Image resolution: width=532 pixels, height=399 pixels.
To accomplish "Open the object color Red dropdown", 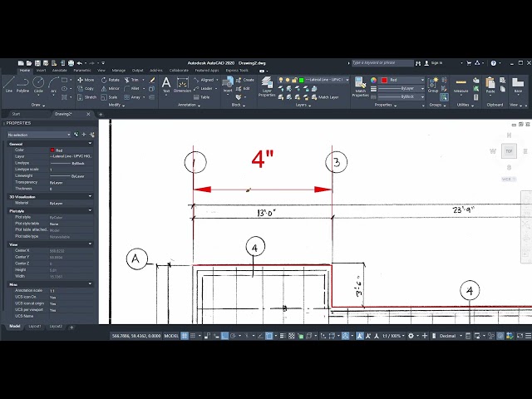I will pyautogui.click(x=422, y=80).
